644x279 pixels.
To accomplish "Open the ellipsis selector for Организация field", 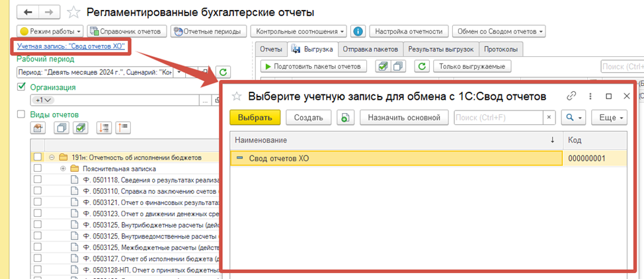I will point(205,100).
